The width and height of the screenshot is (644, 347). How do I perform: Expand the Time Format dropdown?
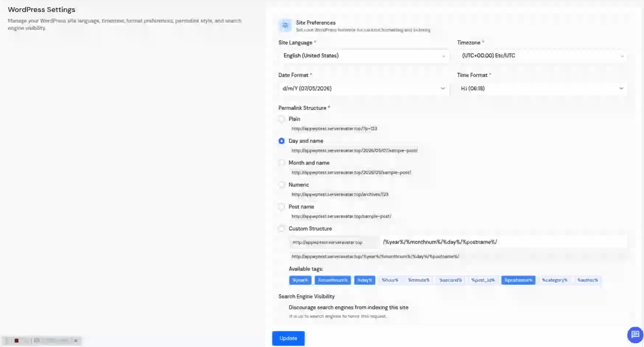(542, 88)
